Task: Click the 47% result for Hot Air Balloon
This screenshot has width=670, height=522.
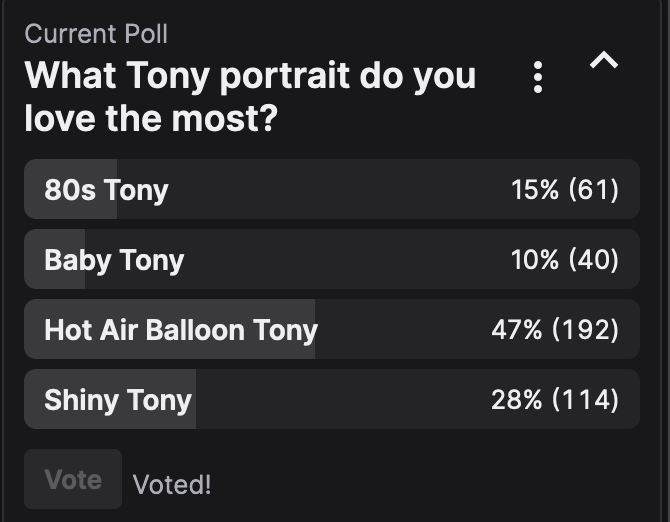Action: point(516,330)
